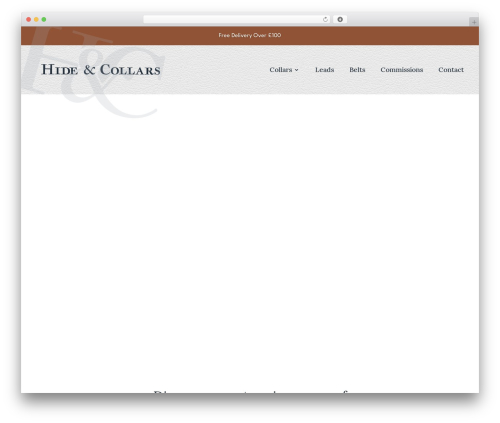Minimize the window with the yellow button

point(36,19)
